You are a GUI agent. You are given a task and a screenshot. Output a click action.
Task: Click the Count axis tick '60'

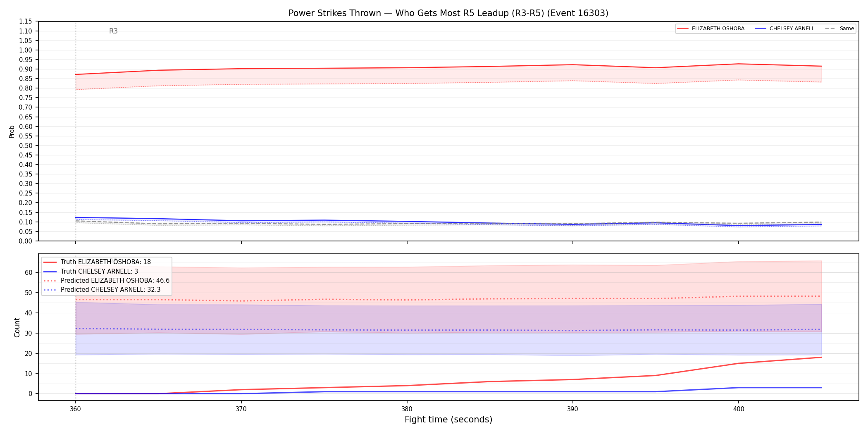pyautogui.click(x=29, y=272)
